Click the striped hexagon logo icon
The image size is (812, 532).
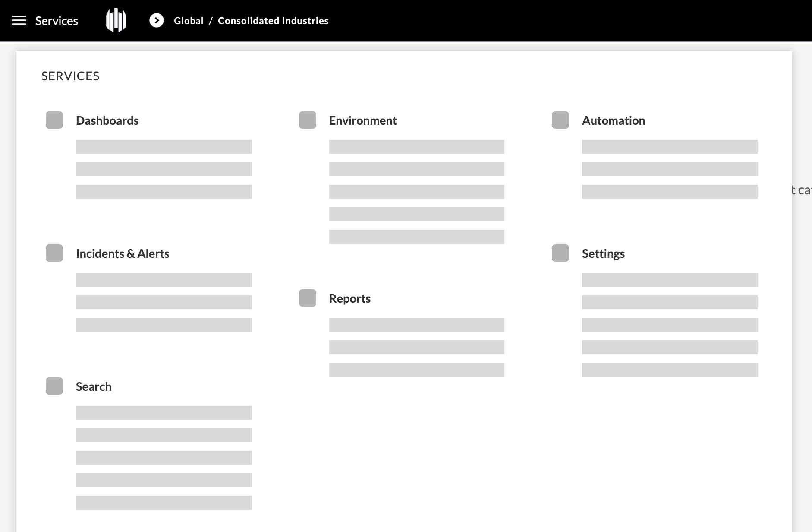(116, 21)
